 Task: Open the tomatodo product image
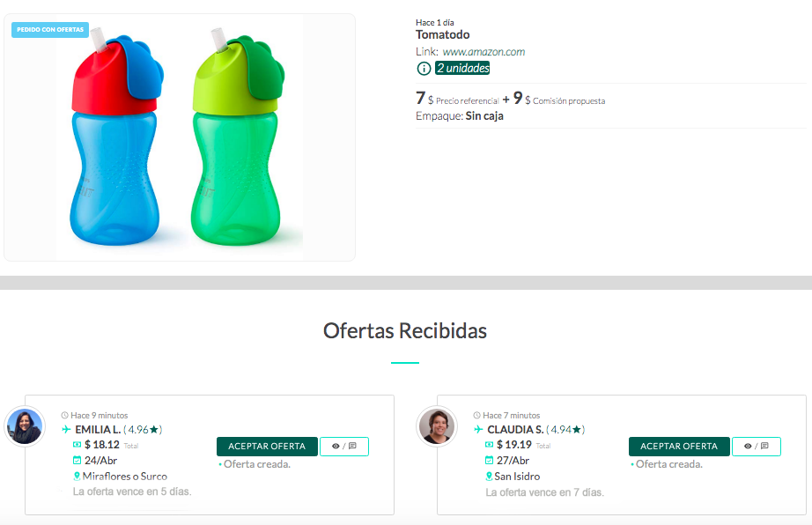tap(180, 137)
